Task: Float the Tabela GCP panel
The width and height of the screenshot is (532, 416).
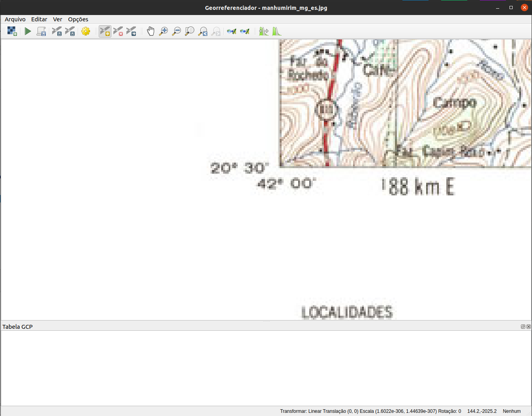Action: tap(523, 327)
